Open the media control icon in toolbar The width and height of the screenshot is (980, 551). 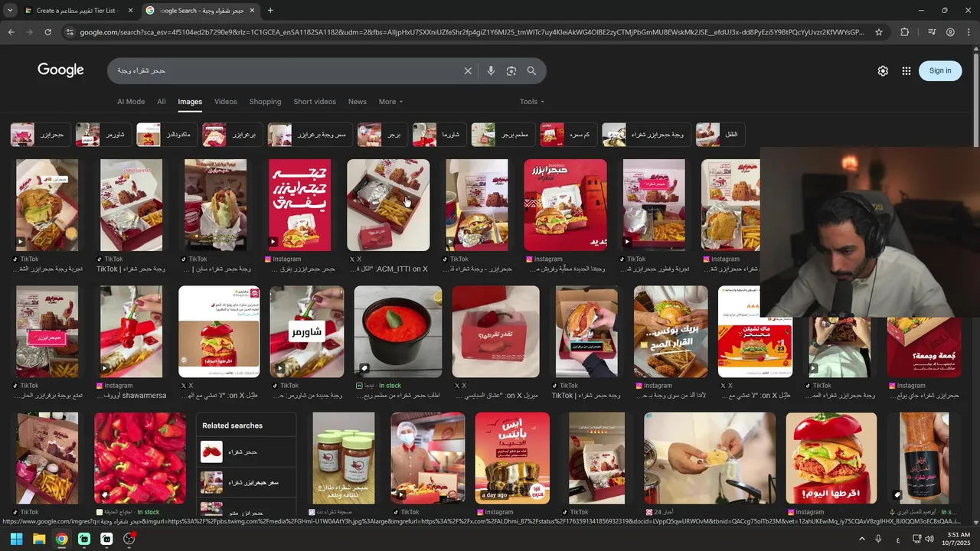(931, 32)
